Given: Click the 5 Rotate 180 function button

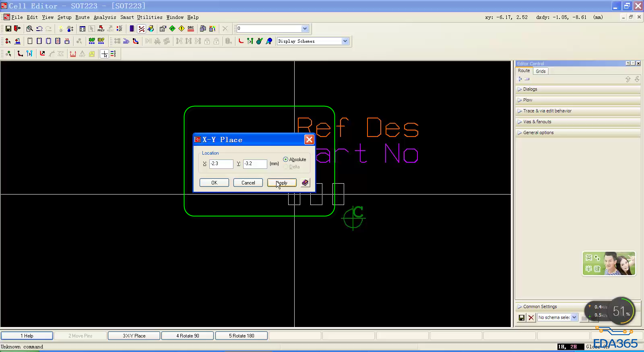Looking at the screenshot, I should point(242,336).
